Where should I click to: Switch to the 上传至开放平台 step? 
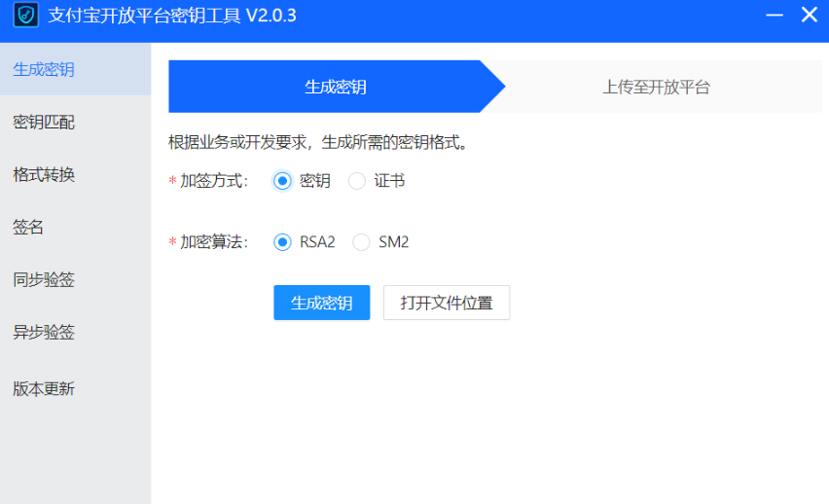pos(656,87)
